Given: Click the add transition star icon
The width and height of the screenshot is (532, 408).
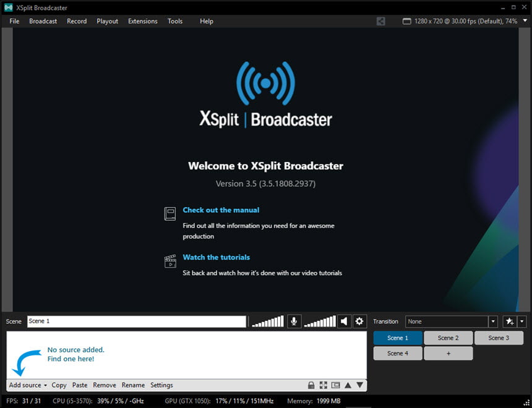Looking at the screenshot, I should click(510, 321).
